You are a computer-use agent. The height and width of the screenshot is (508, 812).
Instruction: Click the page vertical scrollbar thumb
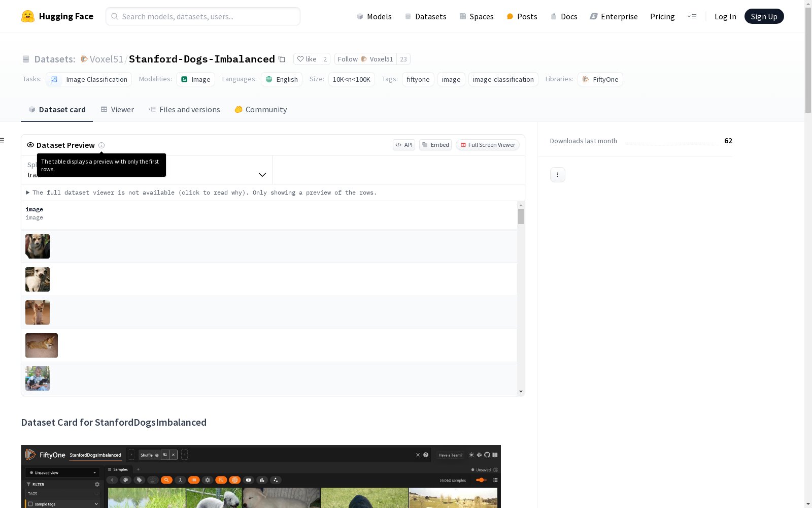[808, 59]
